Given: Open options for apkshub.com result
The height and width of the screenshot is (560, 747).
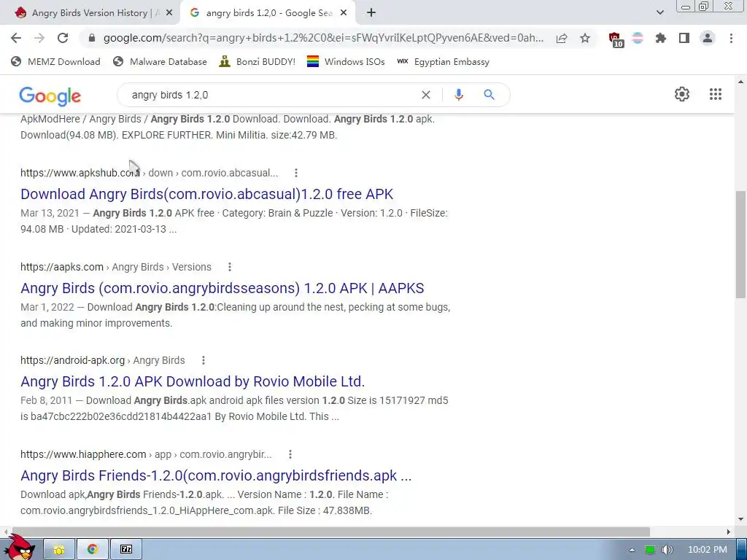Looking at the screenshot, I should [x=296, y=173].
